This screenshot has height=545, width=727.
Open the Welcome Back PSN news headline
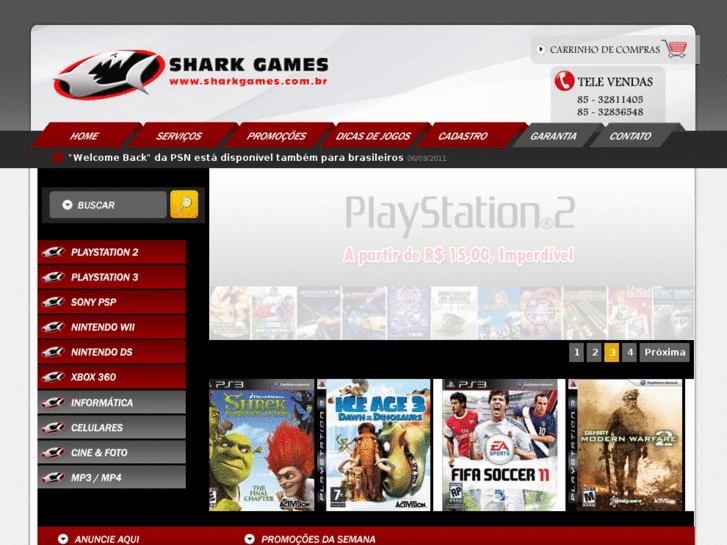tap(236, 158)
